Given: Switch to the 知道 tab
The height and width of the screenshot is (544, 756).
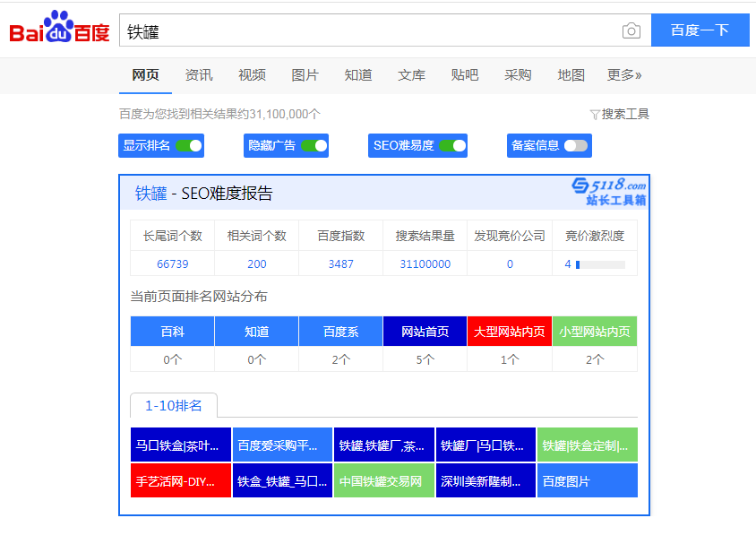Looking at the screenshot, I should 358,75.
